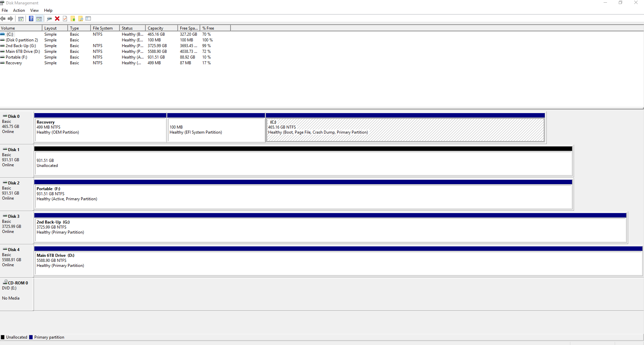Click the 5588.90 GB capacity cell

[157, 51]
